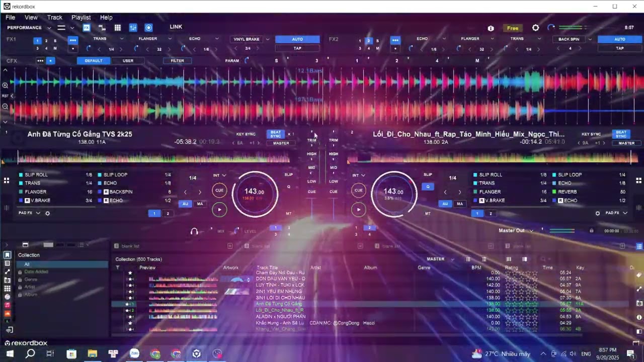Open the Collection bookmark icon in browser sidebar
This screenshot has height=362, width=644.
7,255
